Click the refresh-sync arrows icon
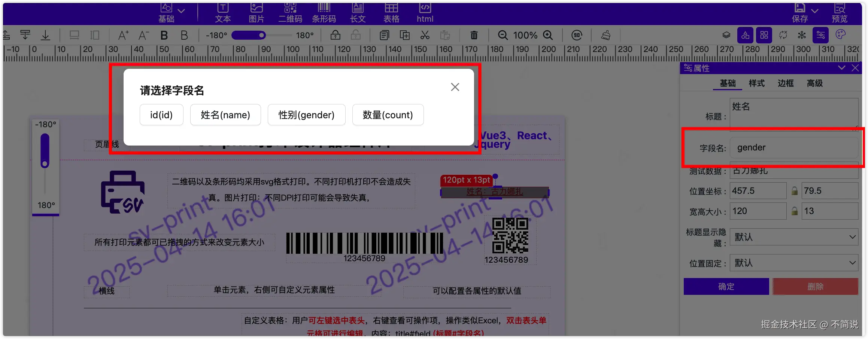 coord(783,35)
